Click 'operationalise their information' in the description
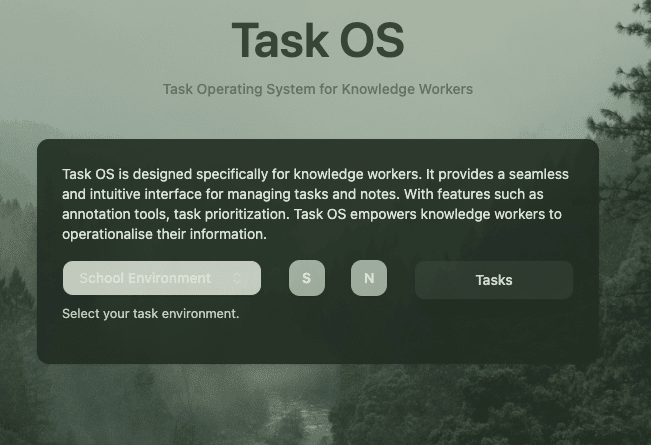Image resolution: width=651 pixels, height=445 pixels. [x=163, y=234]
